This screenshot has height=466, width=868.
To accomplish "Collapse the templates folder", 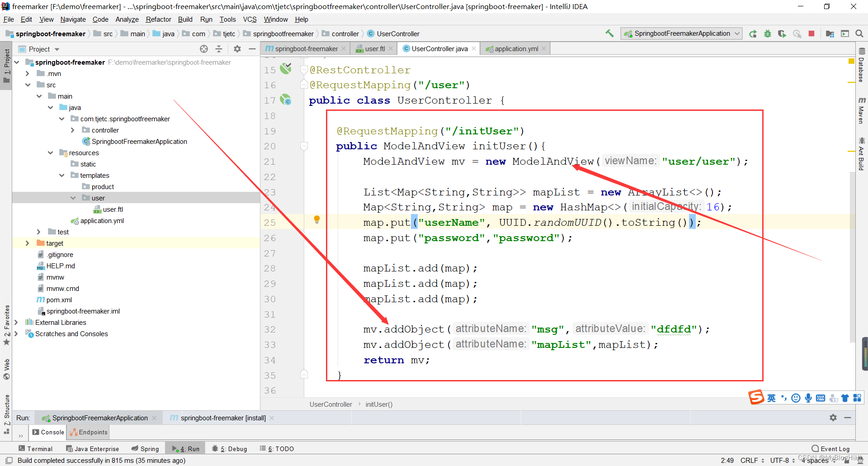I will (x=62, y=176).
